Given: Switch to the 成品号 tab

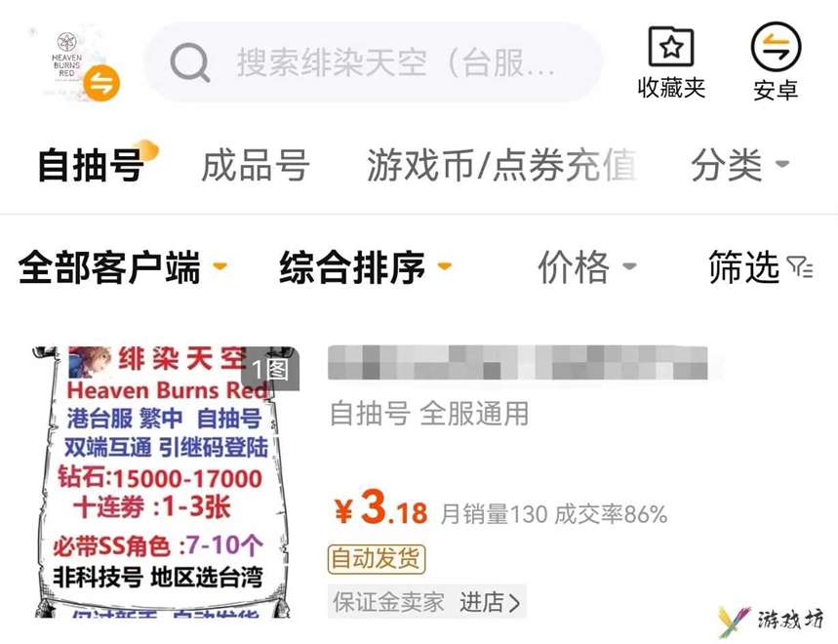Looking at the screenshot, I should [256, 165].
